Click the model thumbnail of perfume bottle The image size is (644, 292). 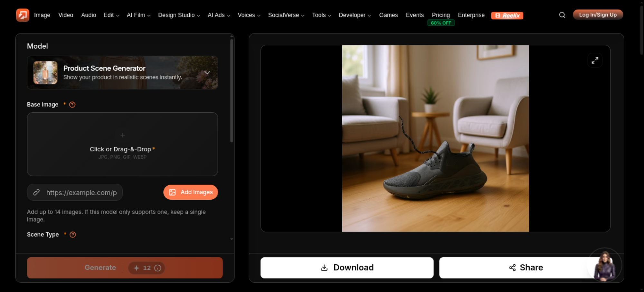point(45,73)
